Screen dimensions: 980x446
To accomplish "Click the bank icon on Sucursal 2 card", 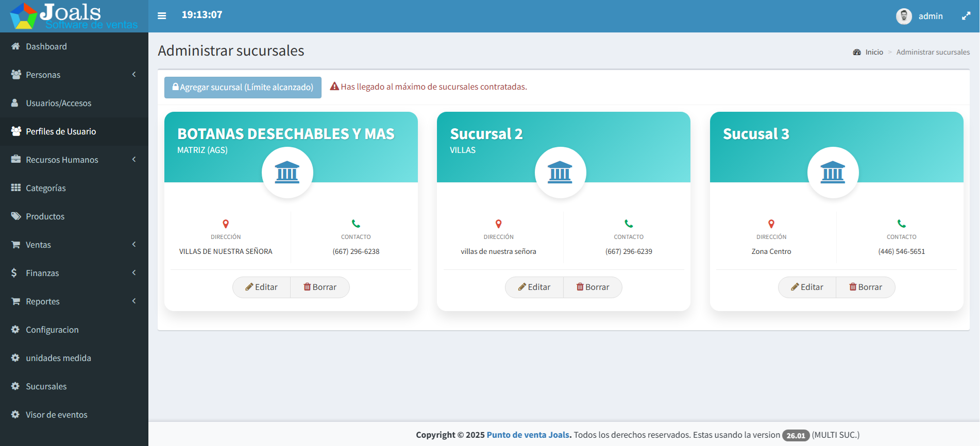I will pos(560,173).
